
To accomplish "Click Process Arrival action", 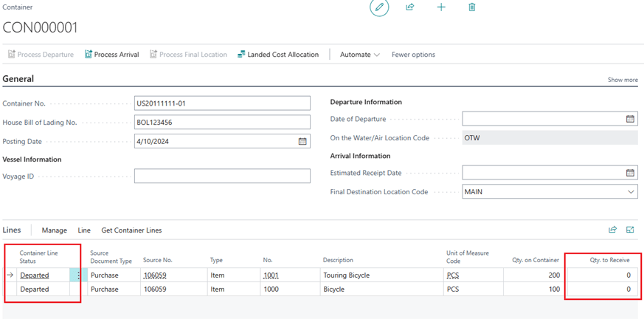I will [x=112, y=55].
